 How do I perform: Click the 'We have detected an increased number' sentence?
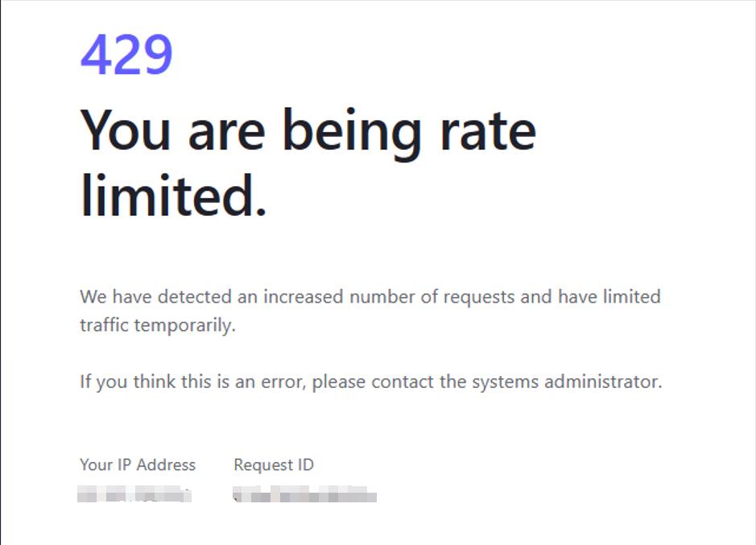point(370,296)
